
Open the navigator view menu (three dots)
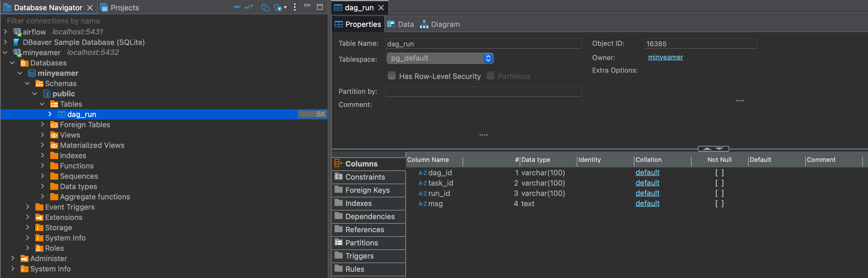[295, 7]
